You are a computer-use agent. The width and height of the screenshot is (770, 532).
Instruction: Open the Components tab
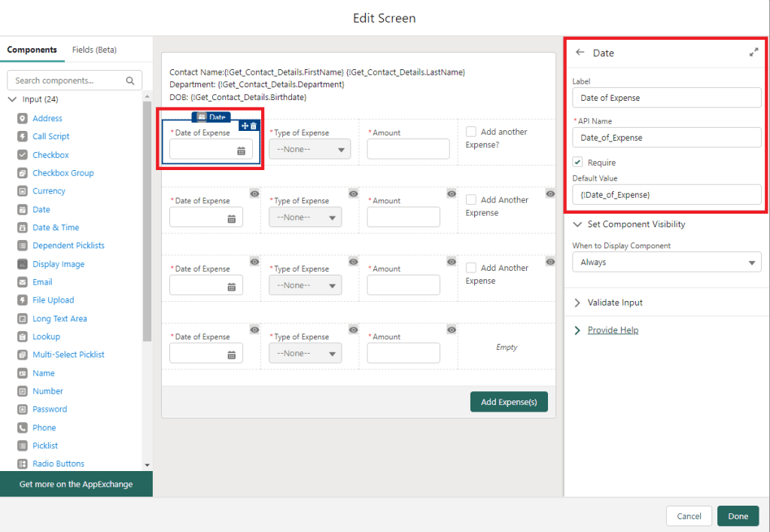(32, 50)
